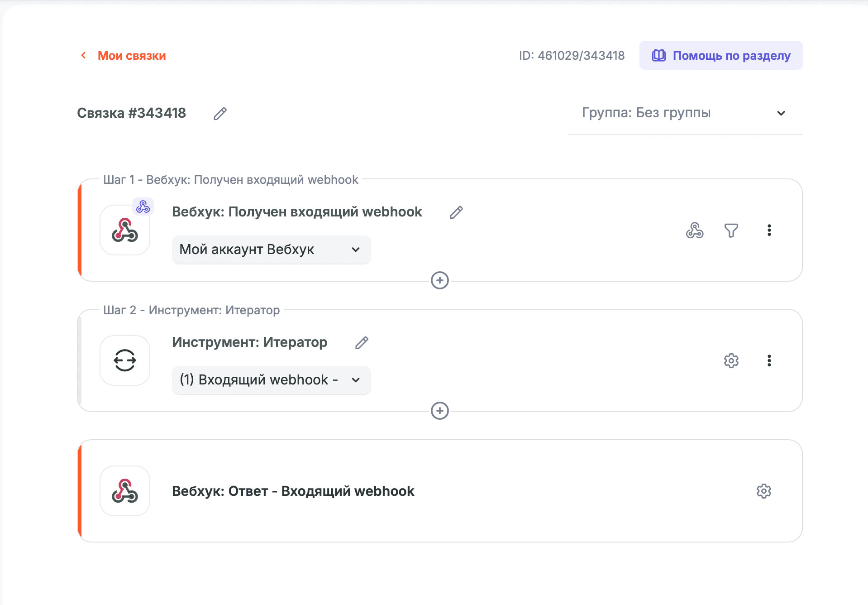The image size is (868, 605).
Task: Click the connection icon right of step 1
Action: point(695,230)
